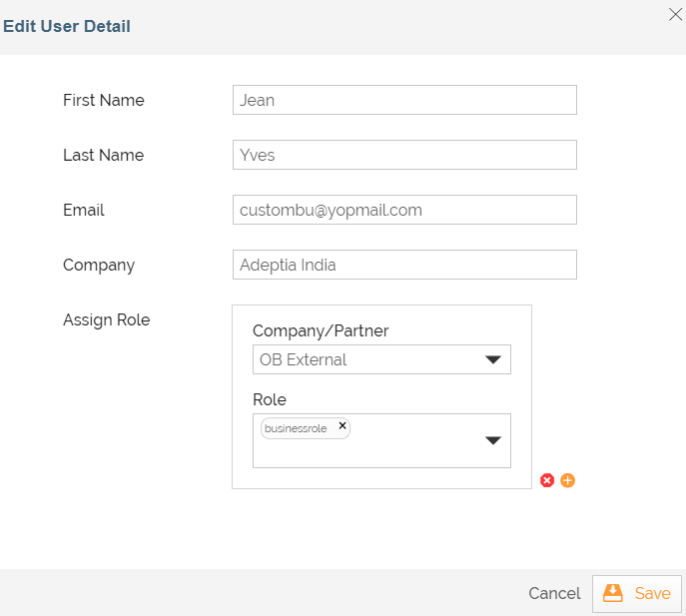Screen dimensions: 686x616
Task: Close the Edit User Detail dialog
Action: 675,14
